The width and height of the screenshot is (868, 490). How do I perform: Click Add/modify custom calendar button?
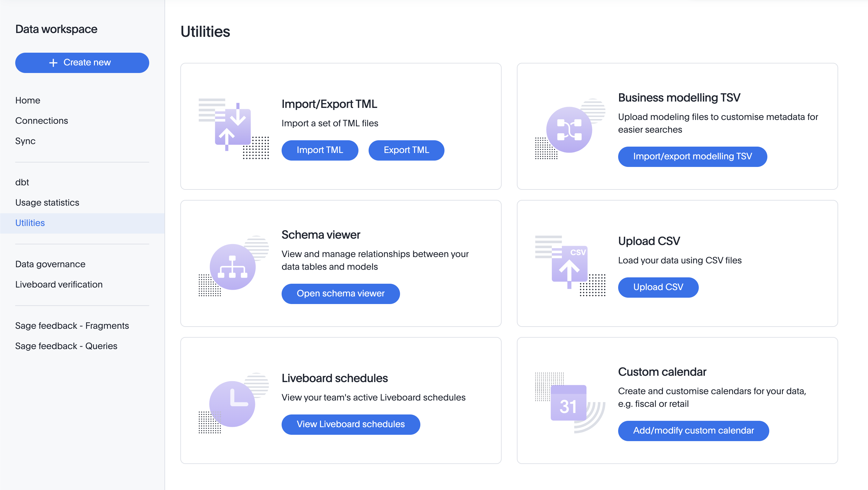693,431
